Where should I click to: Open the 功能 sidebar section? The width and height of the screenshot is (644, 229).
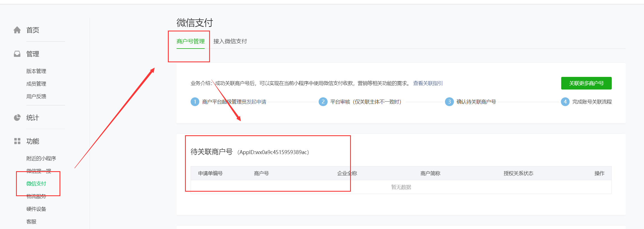coord(33,141)
